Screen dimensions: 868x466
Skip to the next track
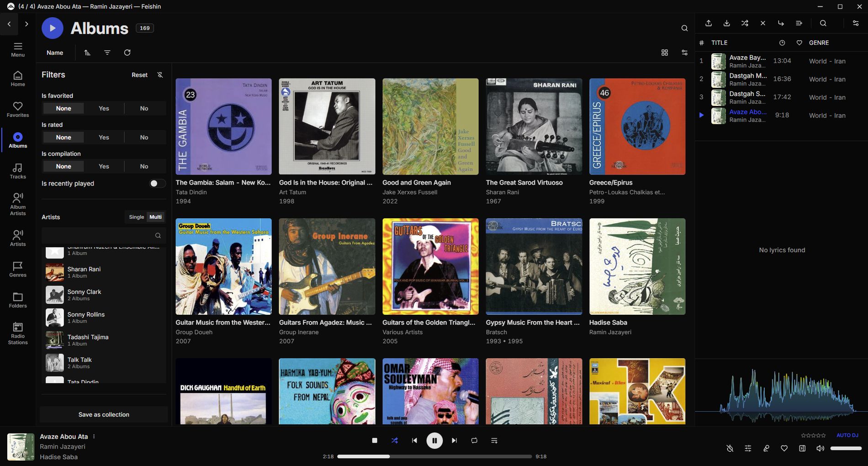click(454, 440)
